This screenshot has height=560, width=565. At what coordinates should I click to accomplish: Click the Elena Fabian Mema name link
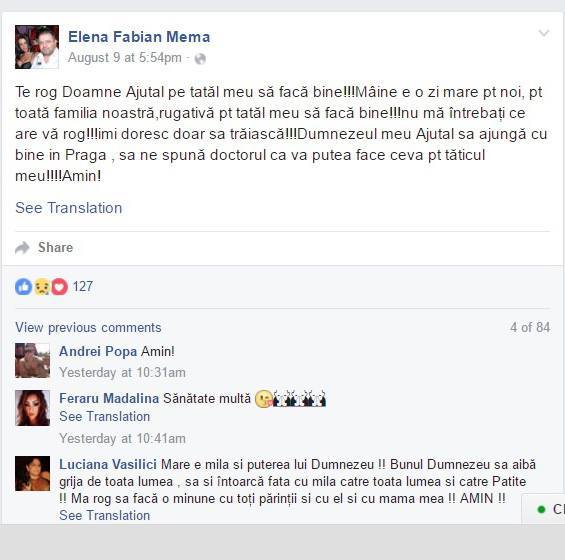coord(139,37)
